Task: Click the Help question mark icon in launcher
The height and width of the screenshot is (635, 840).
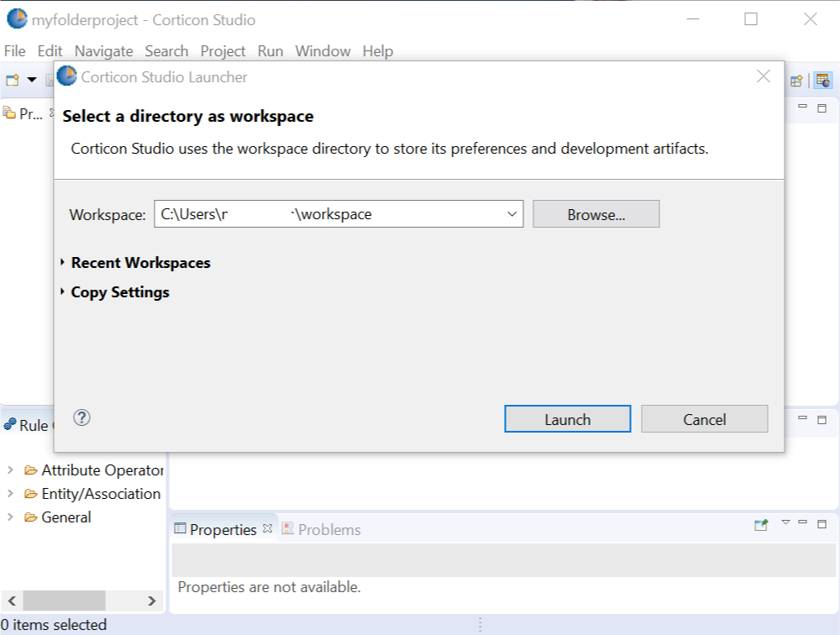Action: (81, 417)
